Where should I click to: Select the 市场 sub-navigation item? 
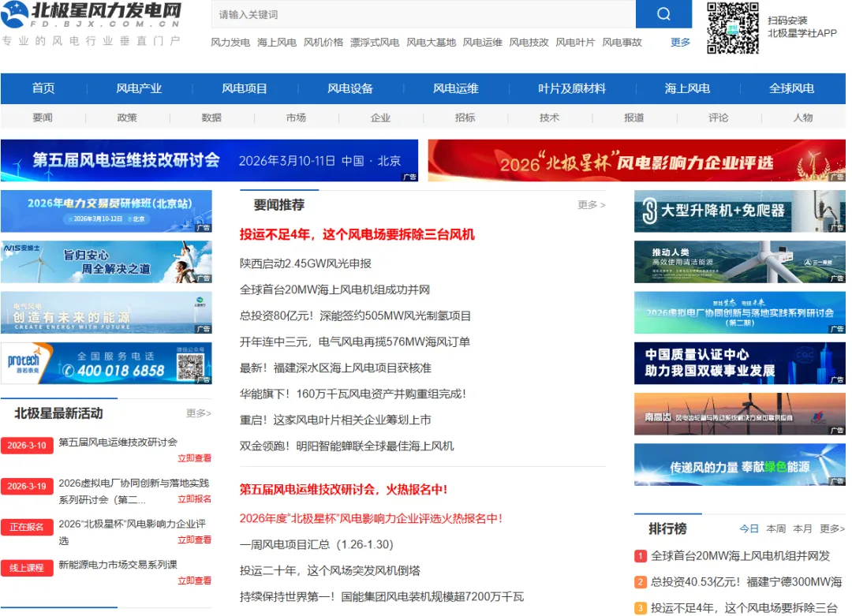296,118
